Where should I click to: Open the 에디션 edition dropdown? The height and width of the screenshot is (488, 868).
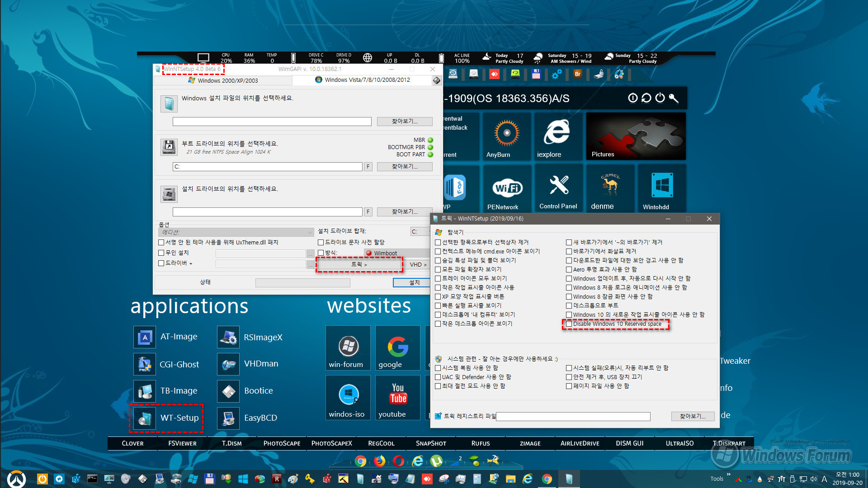click(236, 232)
